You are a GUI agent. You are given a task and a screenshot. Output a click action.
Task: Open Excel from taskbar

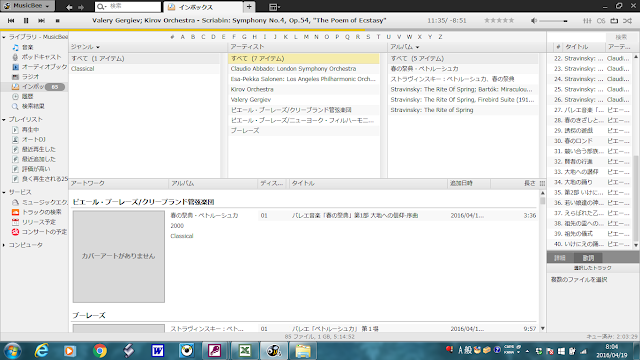(x=244, y=351)
